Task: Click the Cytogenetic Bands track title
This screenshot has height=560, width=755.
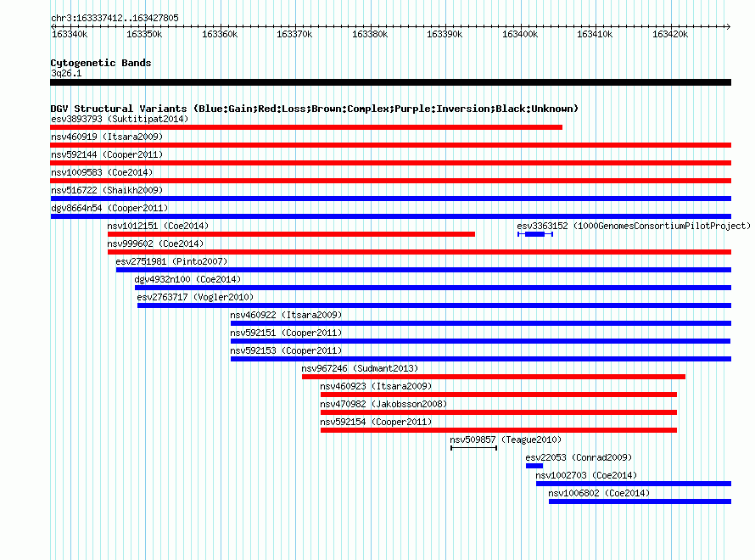Action: [x=101, y=63]
